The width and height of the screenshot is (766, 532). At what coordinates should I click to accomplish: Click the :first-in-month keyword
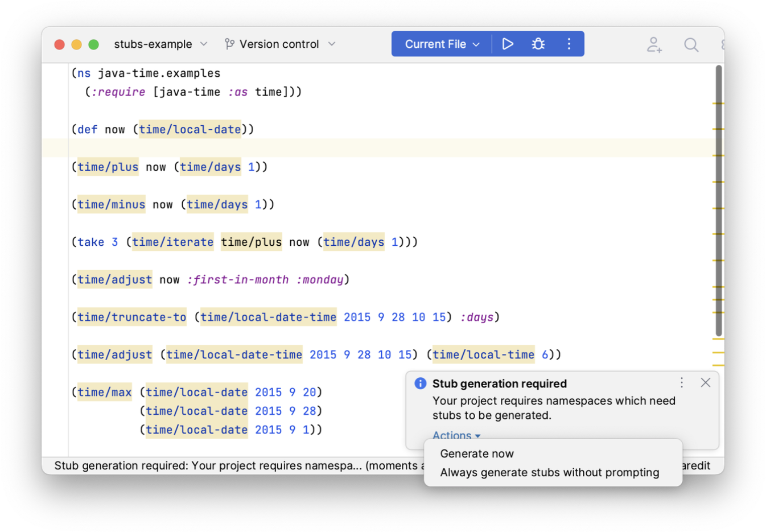(238, 279)
